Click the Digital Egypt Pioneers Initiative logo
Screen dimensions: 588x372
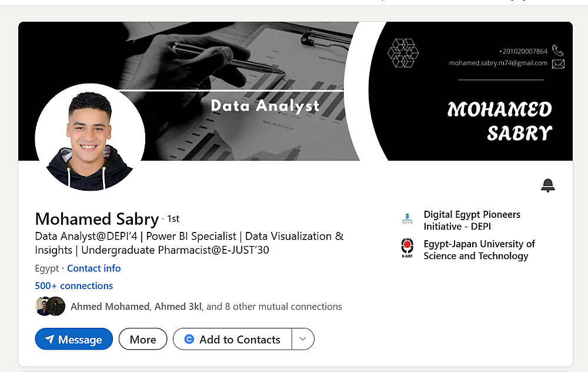[x=407, y=220]
